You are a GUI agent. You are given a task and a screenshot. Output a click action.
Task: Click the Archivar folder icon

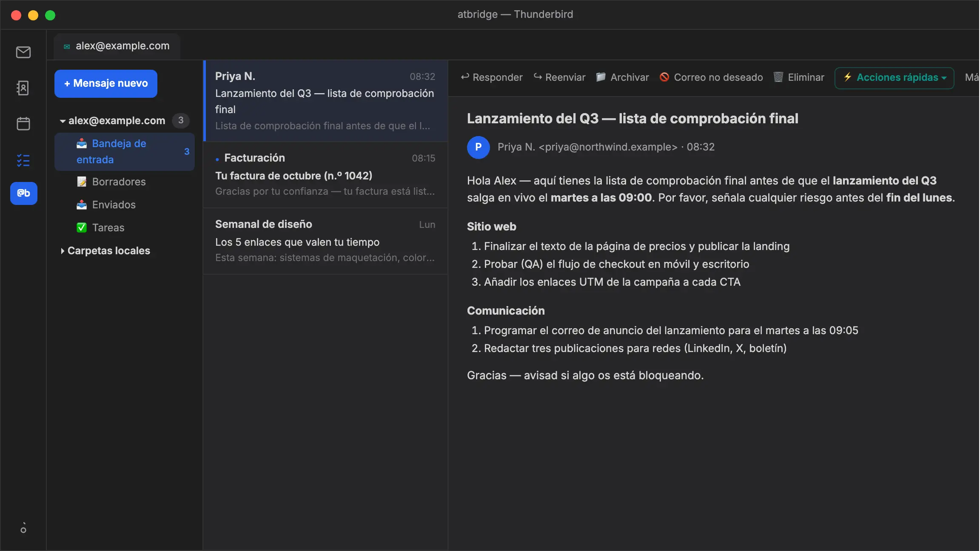[601, 77]
